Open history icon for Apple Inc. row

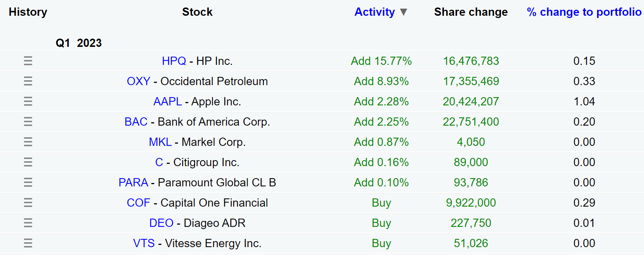(28, 101)
